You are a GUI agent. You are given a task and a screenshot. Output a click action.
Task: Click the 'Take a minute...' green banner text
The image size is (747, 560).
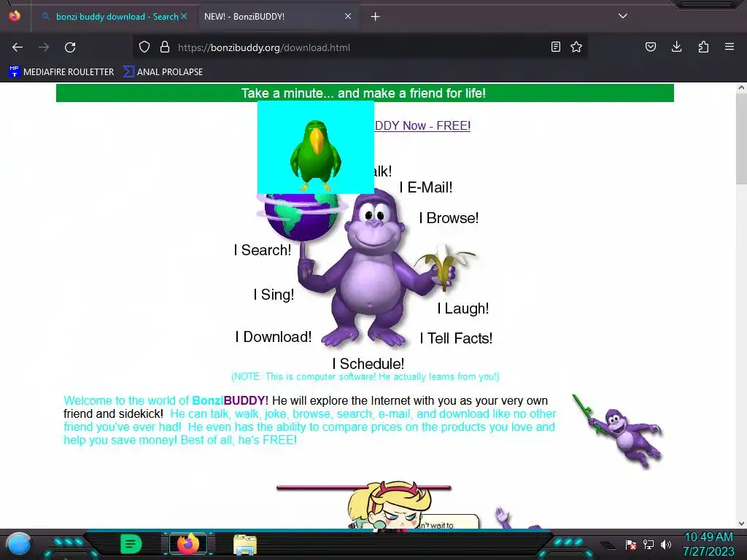tap(363, 93)
